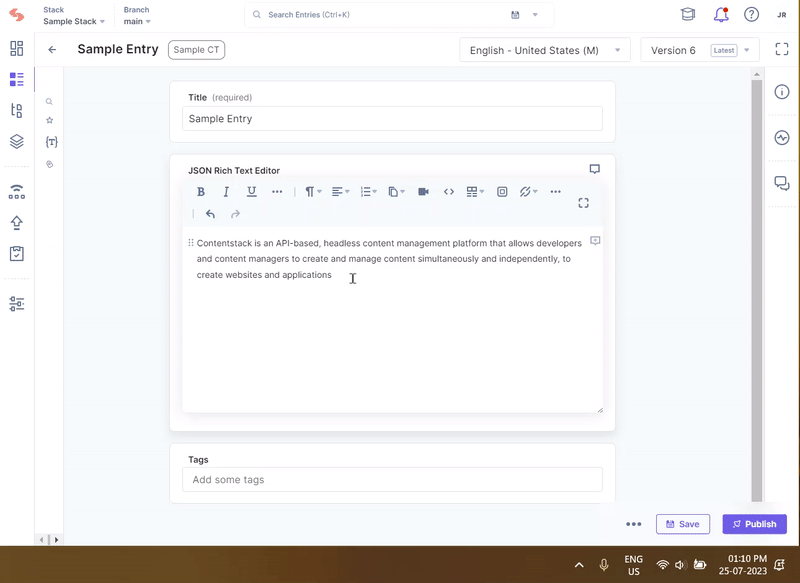Screen dimensions: 800x583
Task: Click the Title input field
Action: click(x=392, y=118)
